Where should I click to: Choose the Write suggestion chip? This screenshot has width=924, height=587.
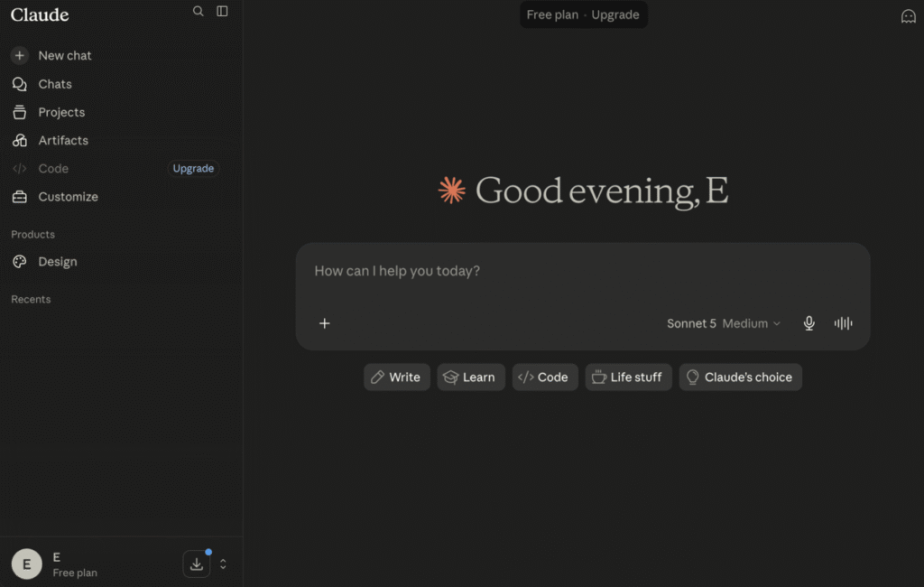click(x=397, y=377)
